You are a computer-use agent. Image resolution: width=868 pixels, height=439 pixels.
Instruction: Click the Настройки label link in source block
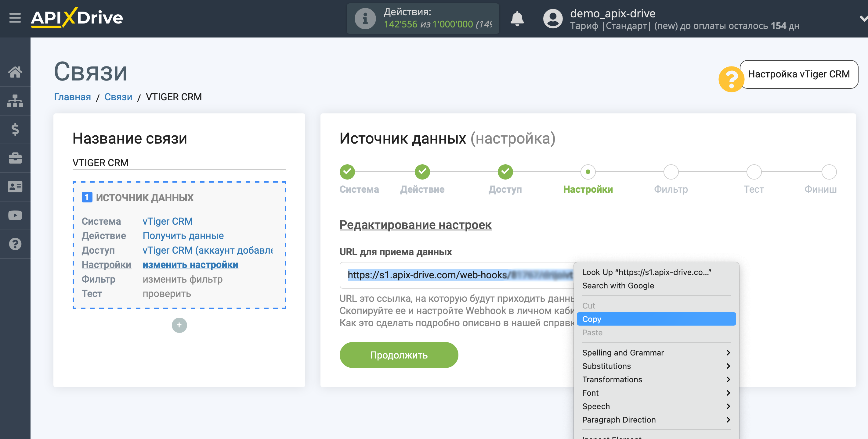(107, 265)
